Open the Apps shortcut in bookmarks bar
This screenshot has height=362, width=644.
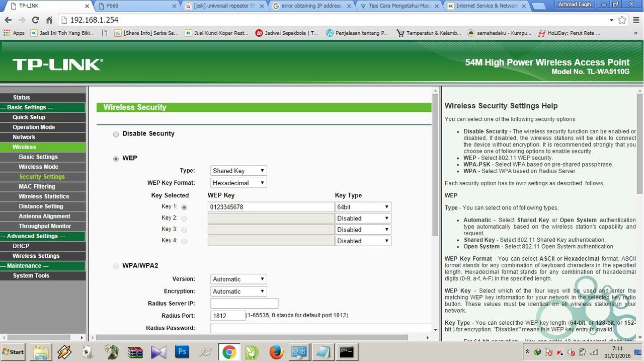[x=14, y=33]
